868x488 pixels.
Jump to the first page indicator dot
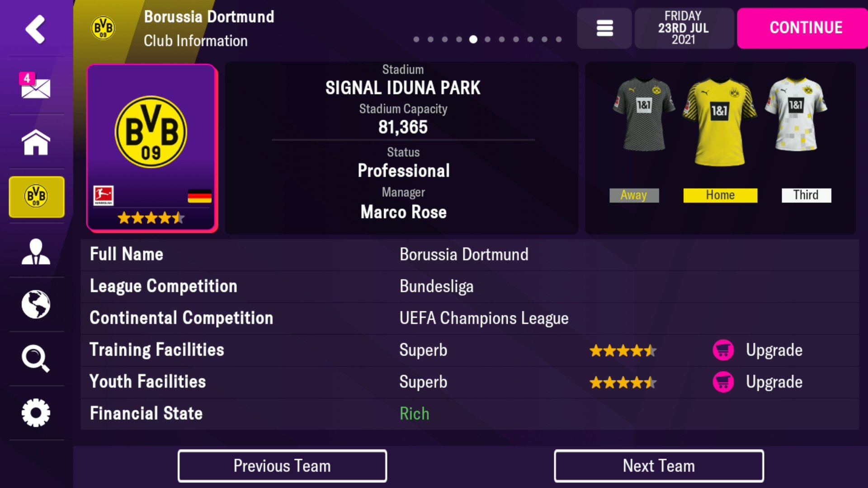click(x=416, y=39)
